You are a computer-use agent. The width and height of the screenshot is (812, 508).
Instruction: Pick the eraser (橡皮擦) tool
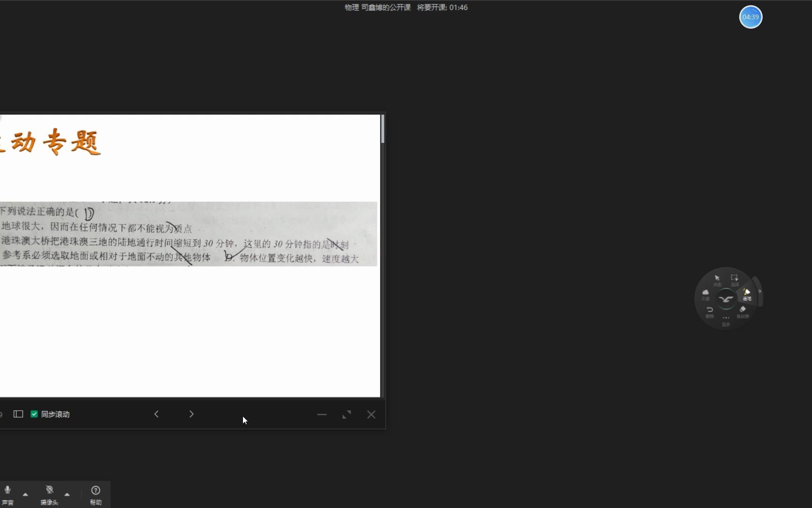[742, 309]
